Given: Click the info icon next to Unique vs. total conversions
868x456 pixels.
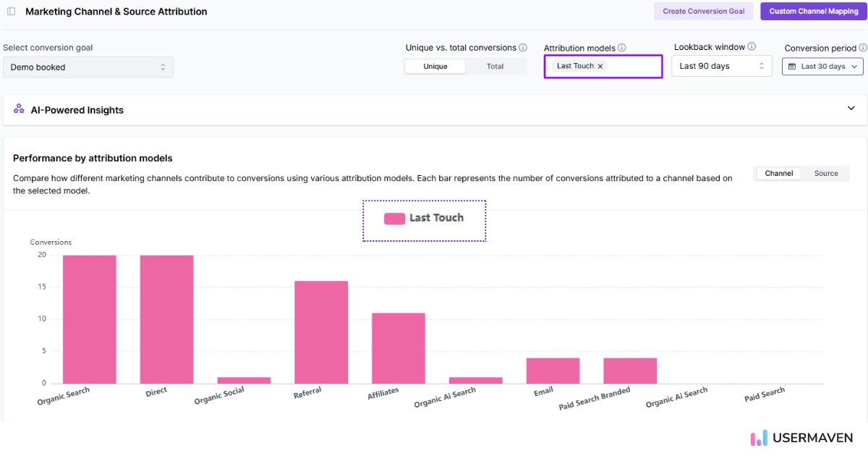Looking at the screenshot, I should [x=524, y=47].
